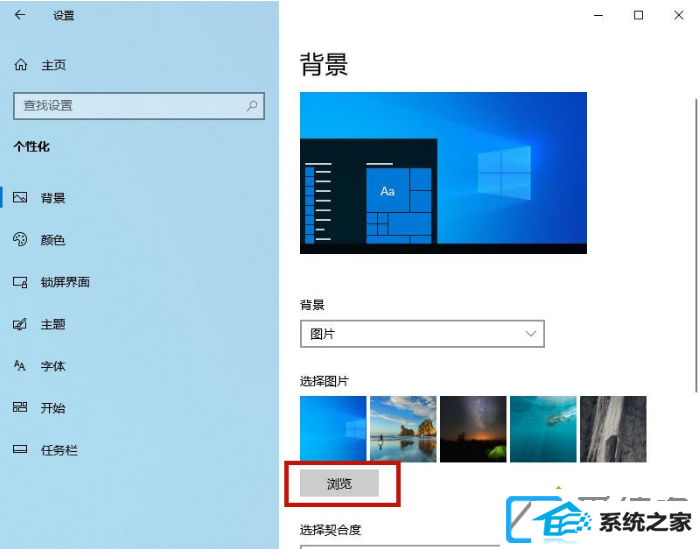
Task: Open 颜色 via its palette icon
Action: (x=20, y=240)
